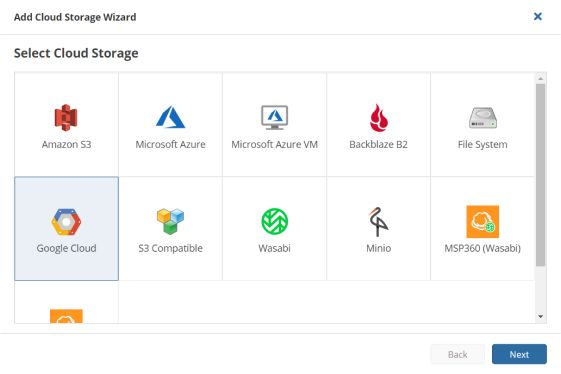Image resolution: width=561 pixels, height=374 pixels.
Task: Select the Backblaze B2 flame icon
Action: pos(379,118)
